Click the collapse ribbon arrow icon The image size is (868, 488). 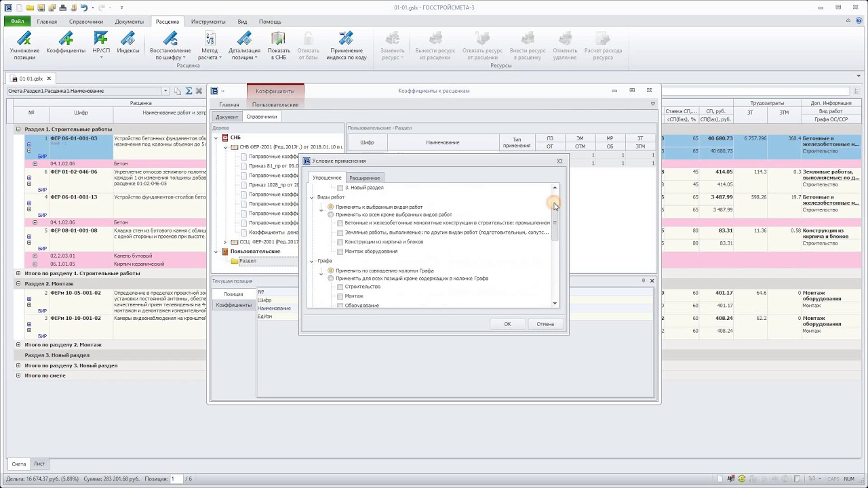(847, 21)
